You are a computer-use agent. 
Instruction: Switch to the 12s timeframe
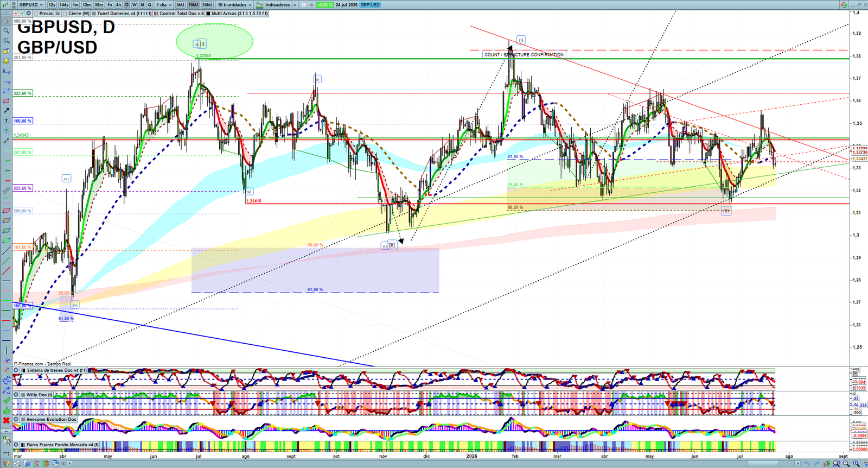pos(52,5)
